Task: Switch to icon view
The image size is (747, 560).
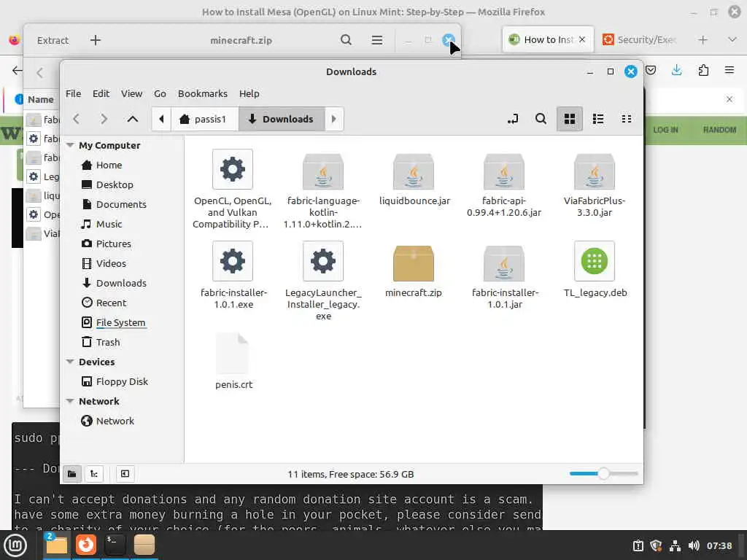Action: 570,119
